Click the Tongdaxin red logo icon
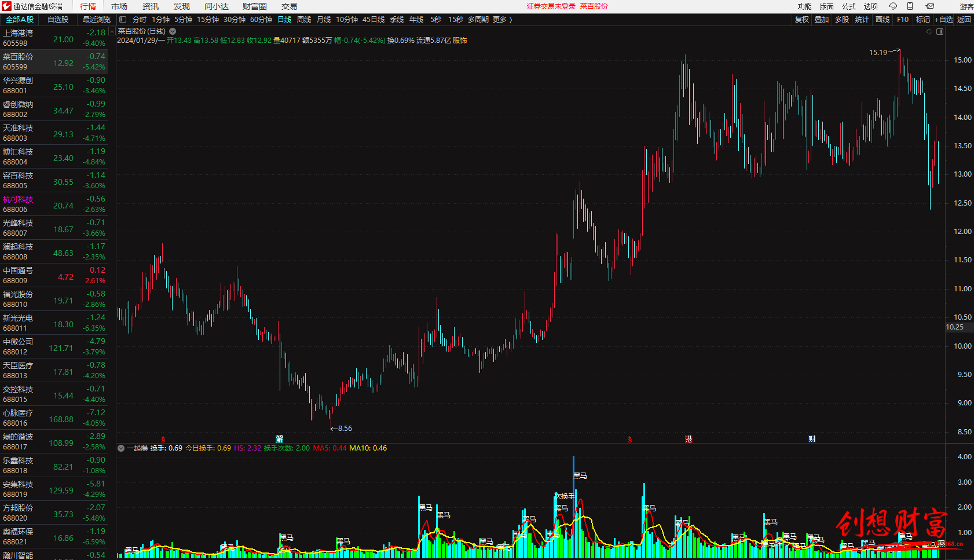Image resolution: width=974 pixels, height=560 pixels. click(x=6, y=6)
